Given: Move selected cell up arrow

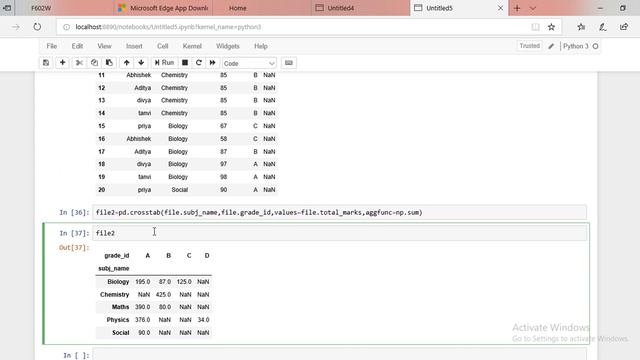Looking at the screenshot, I should tap(127, 63).
